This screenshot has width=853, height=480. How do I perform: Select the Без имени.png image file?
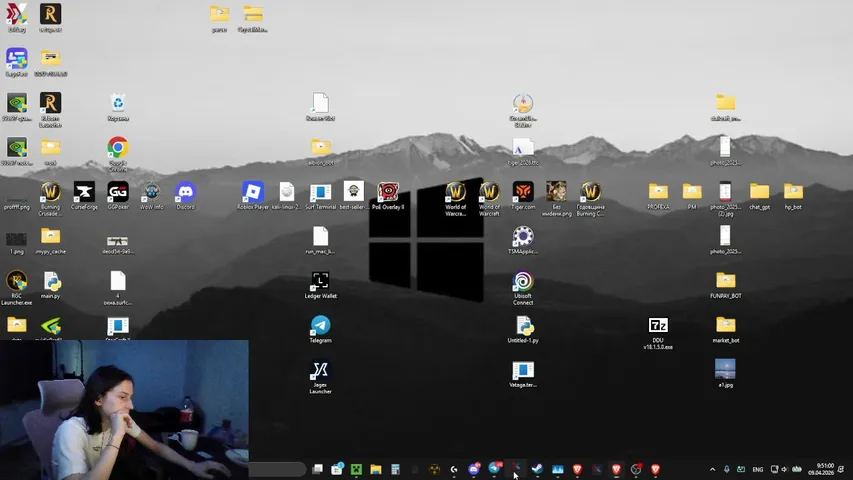(x=557, y=199)
